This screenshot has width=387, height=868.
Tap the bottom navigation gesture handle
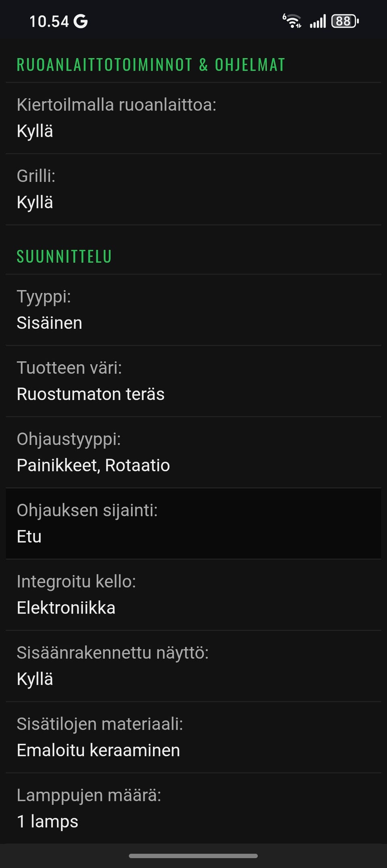[x=193, y=855]
